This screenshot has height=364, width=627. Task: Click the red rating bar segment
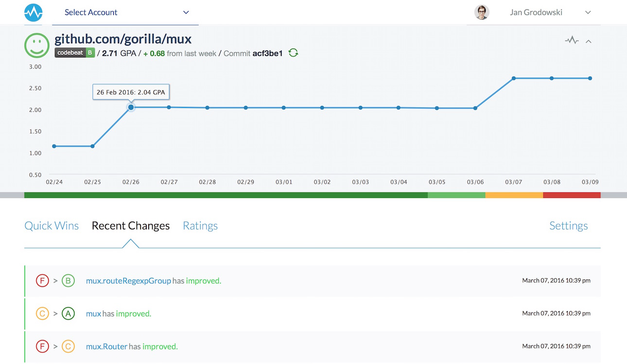tap(572, 195)
